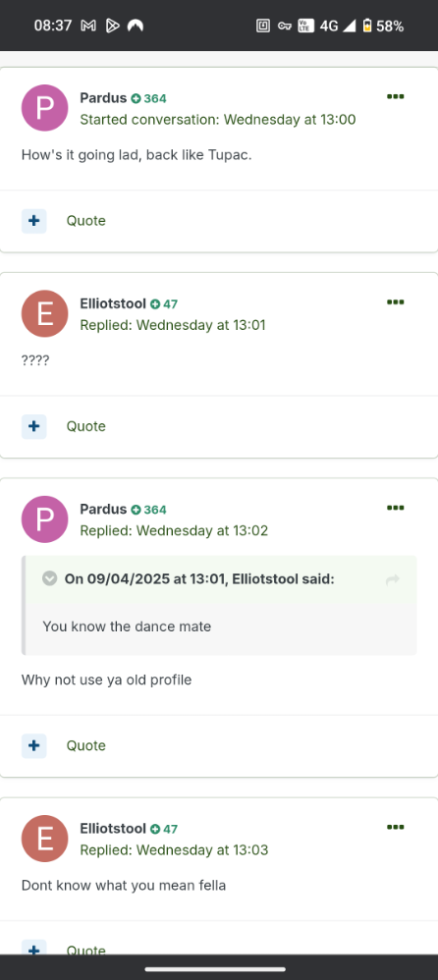Image resolution: width=438 pixels, height=980 pixels.
Task: Toggle multiquote plus under 'Why not use ya old profile'
Action: (x=33, y=745)
